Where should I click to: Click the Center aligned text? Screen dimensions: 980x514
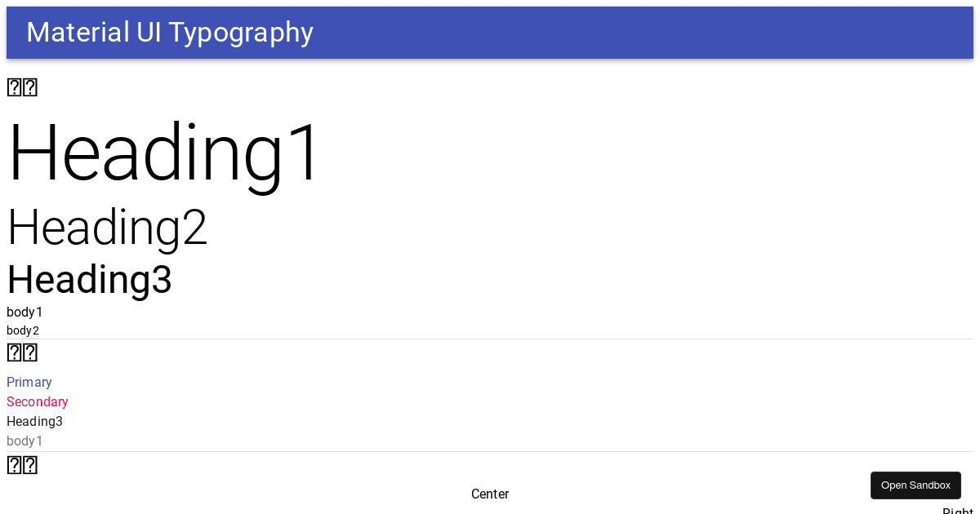[x=490, y=494]
